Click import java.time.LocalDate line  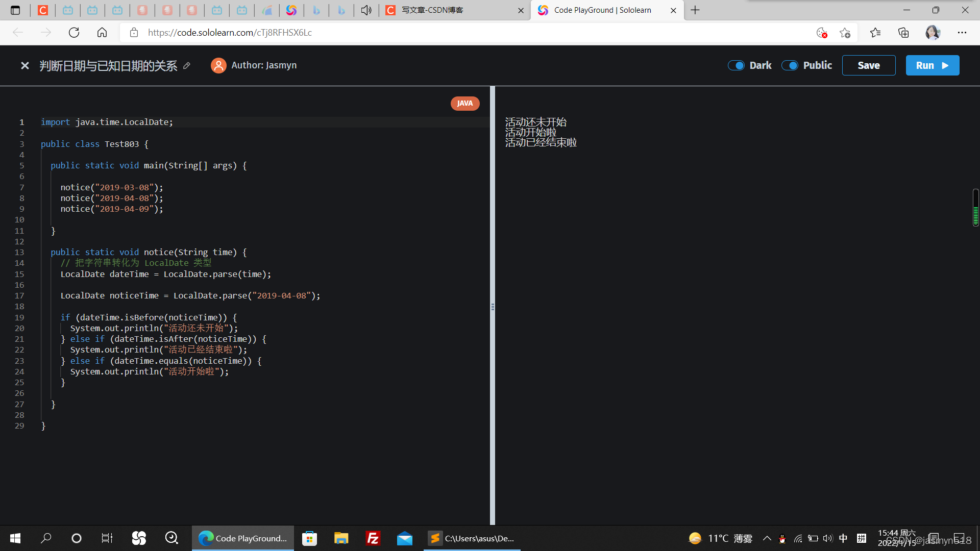click(107, 122)
